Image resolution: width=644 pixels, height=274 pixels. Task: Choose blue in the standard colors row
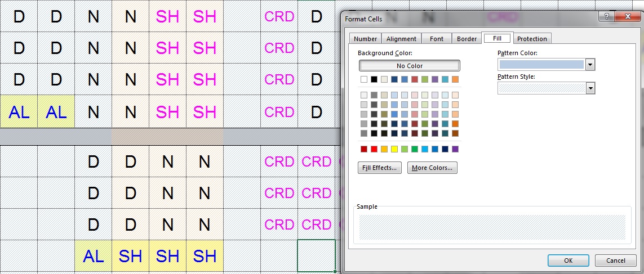435,149
